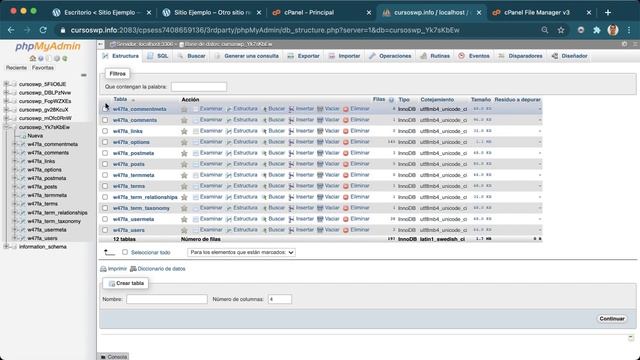Image resolution: width=640 pixels, height=360 pixels.
Task: Go back with browser back arrow
Action: coord(11,30)
